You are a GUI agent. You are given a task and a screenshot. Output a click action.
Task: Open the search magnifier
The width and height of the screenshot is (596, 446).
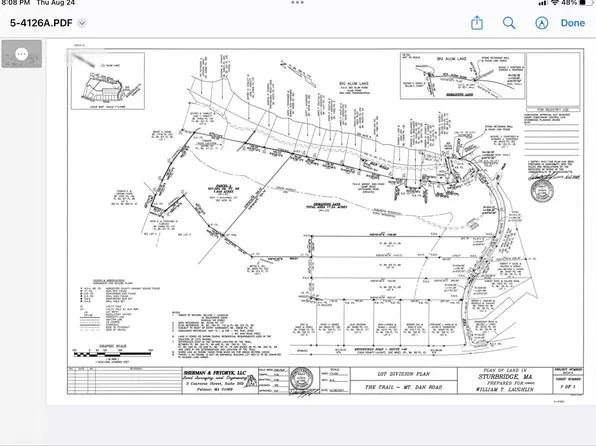point(509,23)
